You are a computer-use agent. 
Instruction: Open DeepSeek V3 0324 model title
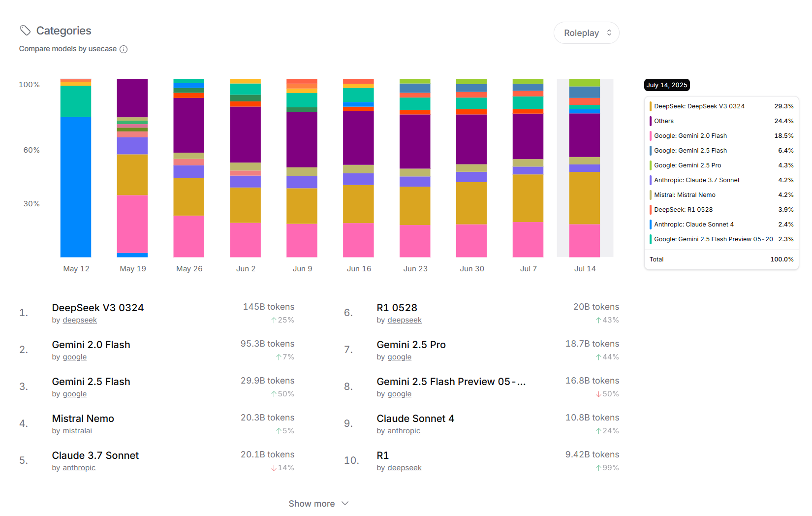click(98, 308)
